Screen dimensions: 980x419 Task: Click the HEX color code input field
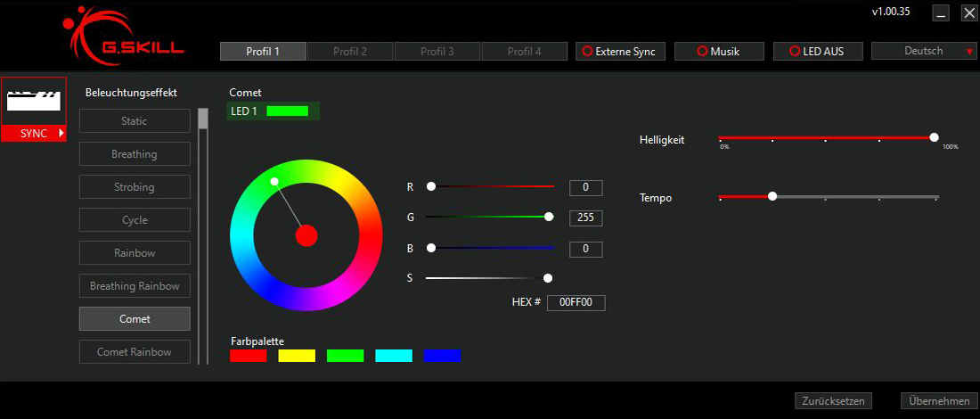[576, 303]
